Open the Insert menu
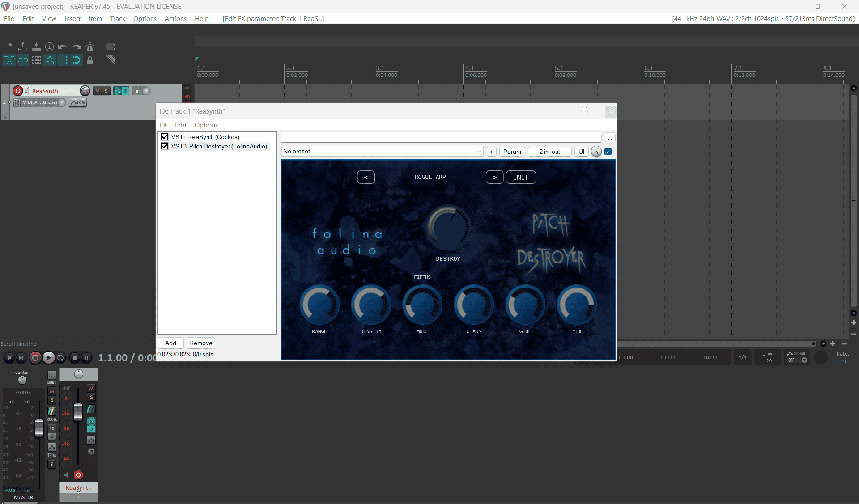Image resolution: width=859 pixels, height=504 pixels. tap(72, 19)
